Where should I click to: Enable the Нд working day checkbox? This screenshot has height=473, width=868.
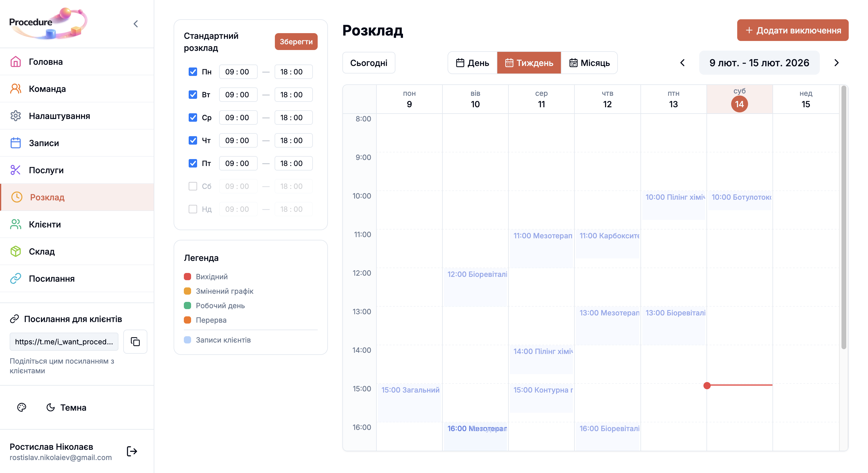[193, 209]
